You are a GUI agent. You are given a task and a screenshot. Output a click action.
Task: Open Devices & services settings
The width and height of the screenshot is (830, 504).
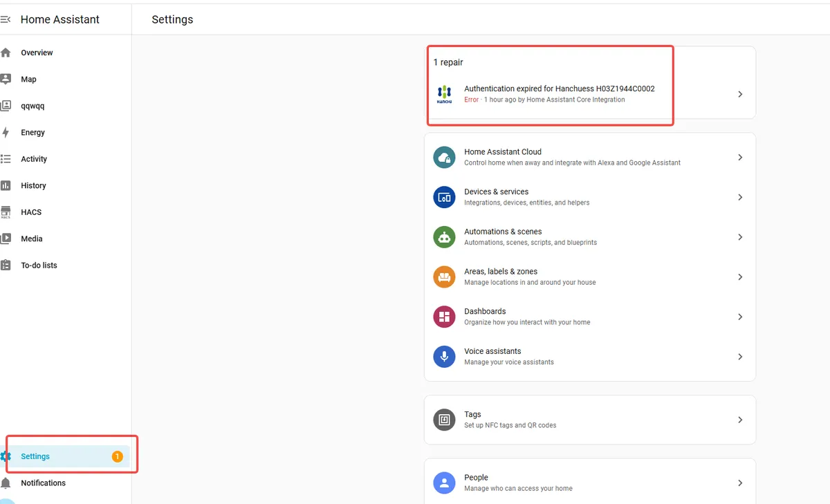[590, 197]
